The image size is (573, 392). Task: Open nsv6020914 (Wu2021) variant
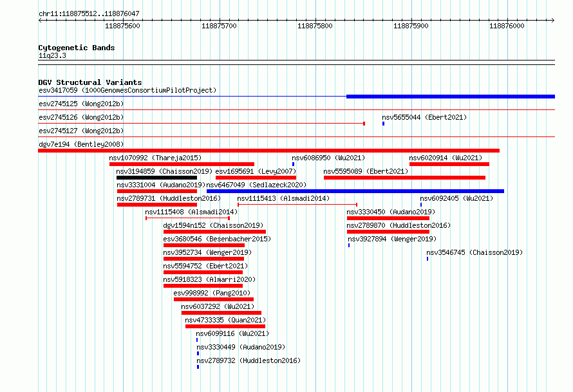[x=446, y=158]
